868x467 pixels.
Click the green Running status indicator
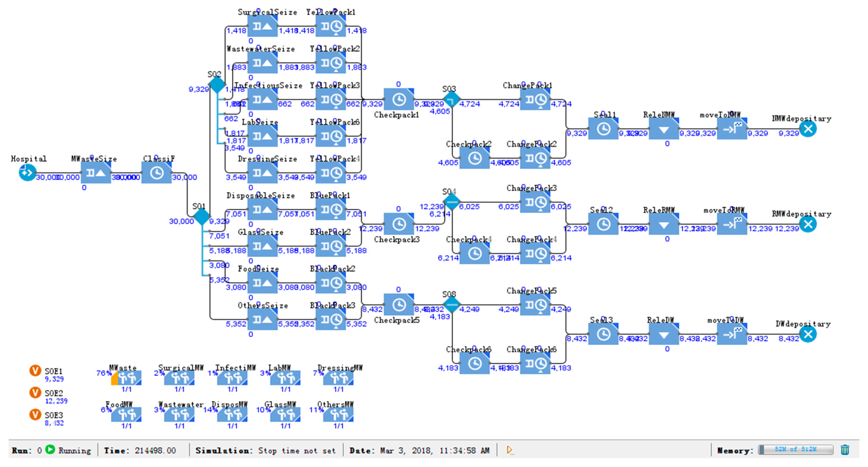(x=50, y=449)
